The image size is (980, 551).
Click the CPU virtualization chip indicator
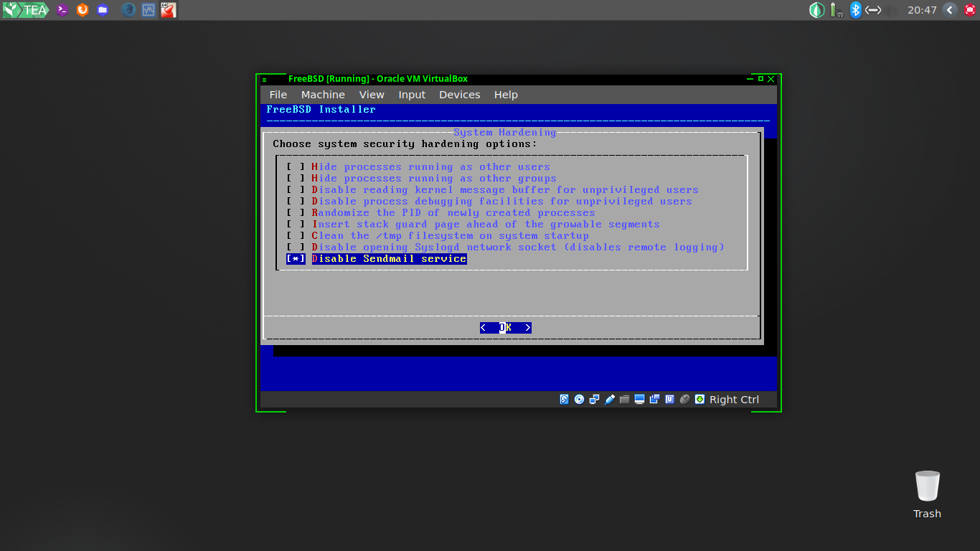point(670,400)
